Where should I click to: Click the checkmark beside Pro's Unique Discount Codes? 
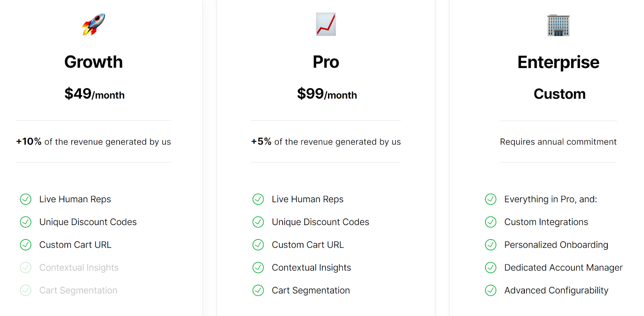pos(258,222)
